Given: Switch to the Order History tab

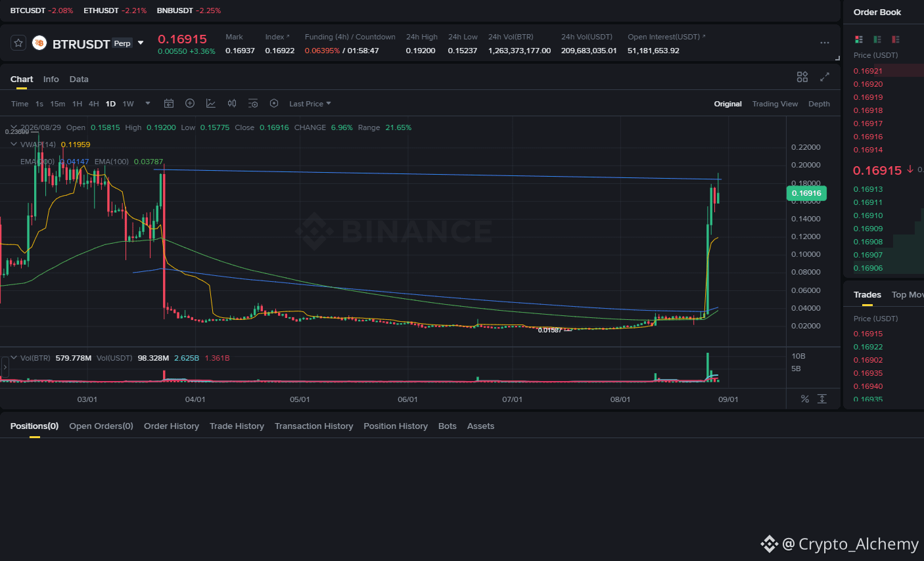Looking at the screenshot, I should coord(172,426).
